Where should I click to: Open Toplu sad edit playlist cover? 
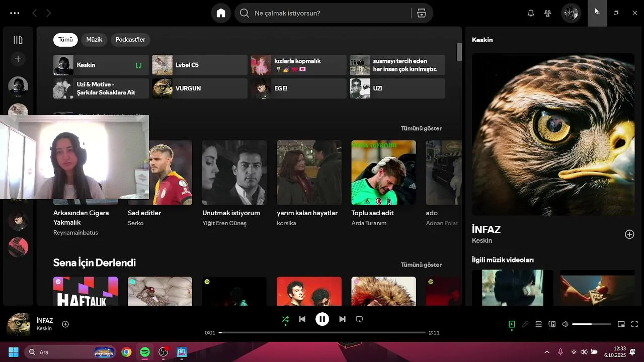pyautogui.click(x=383, y=172)
